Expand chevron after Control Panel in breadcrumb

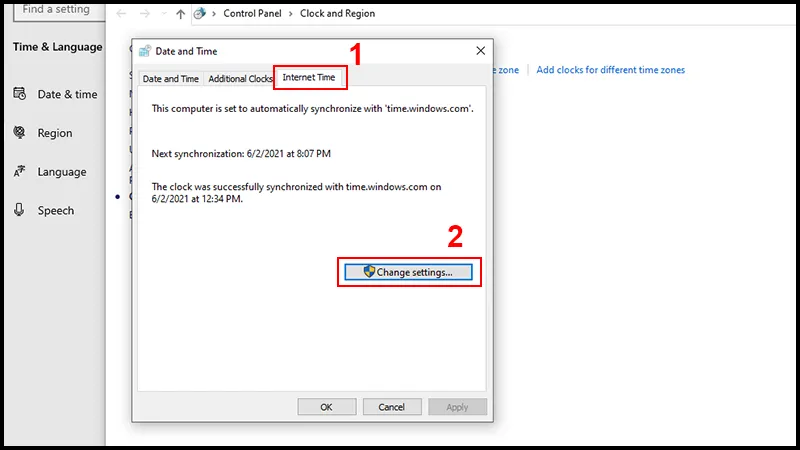tap(291, 14)
